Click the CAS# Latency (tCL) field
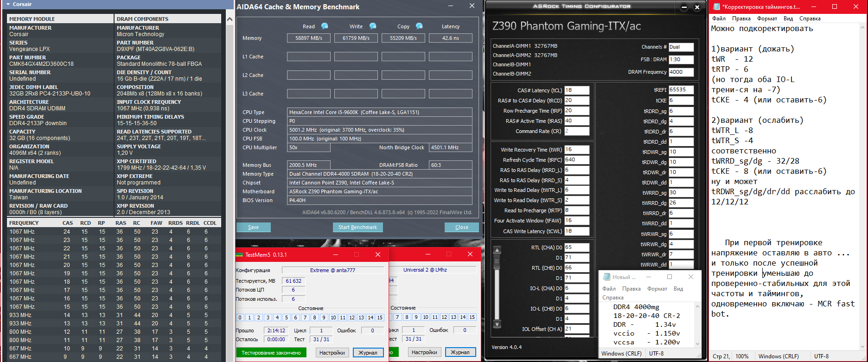Viewport: 868px width, 362px height. click(x=577, y=90)
